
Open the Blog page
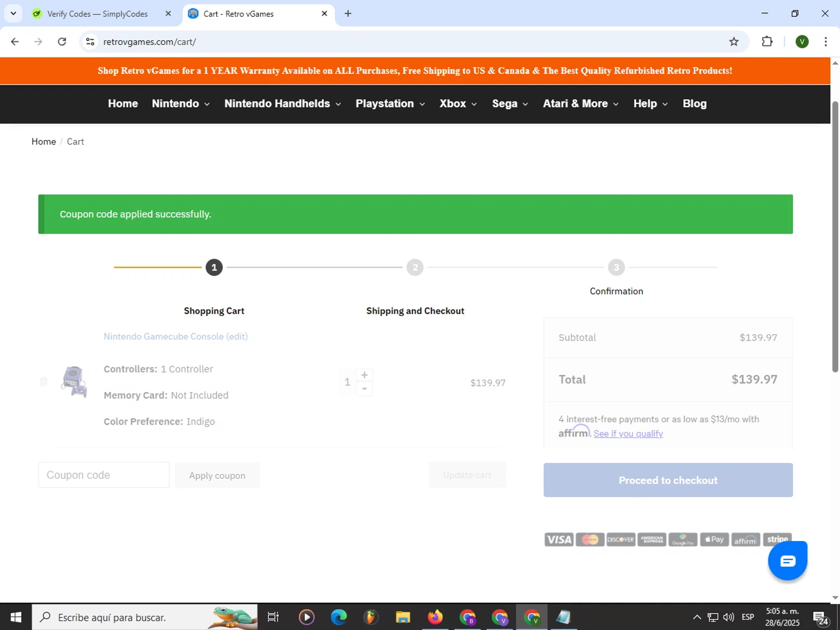pos(694,104)
